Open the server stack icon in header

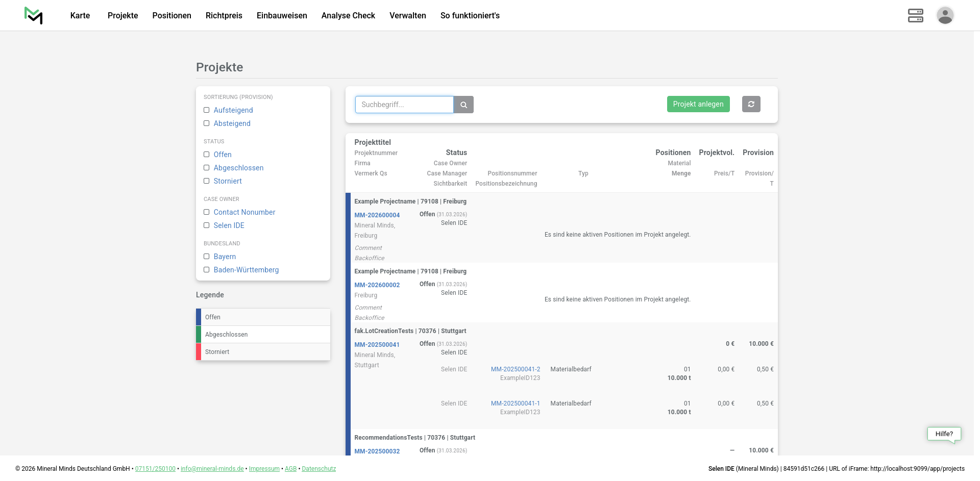point(915,15)
